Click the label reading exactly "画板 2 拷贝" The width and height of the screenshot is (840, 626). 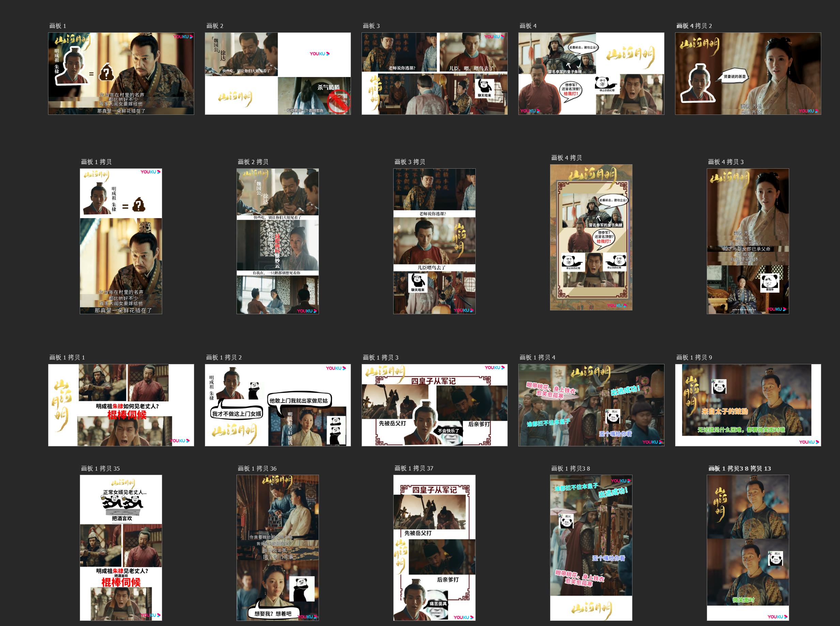click(253, 162)
